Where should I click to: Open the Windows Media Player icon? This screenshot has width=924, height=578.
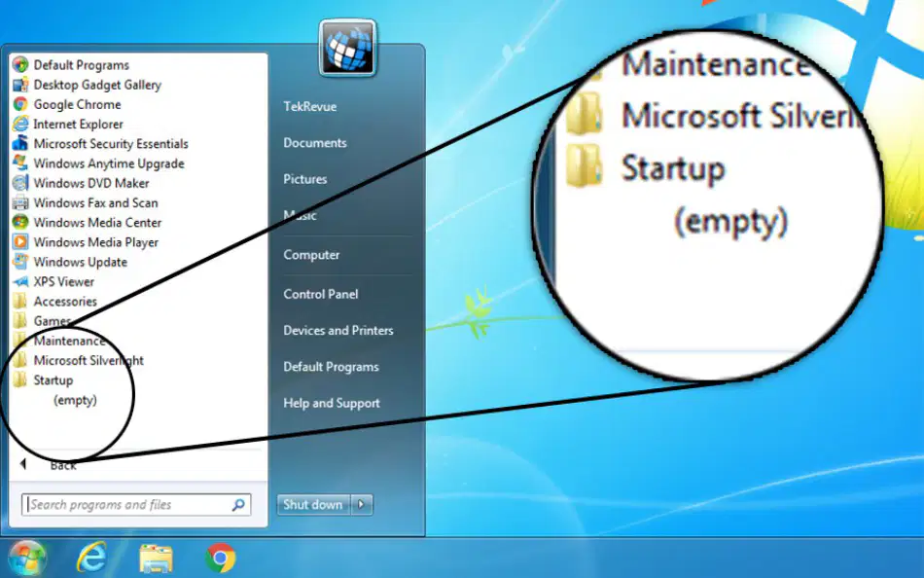click(x=20, y=242)
